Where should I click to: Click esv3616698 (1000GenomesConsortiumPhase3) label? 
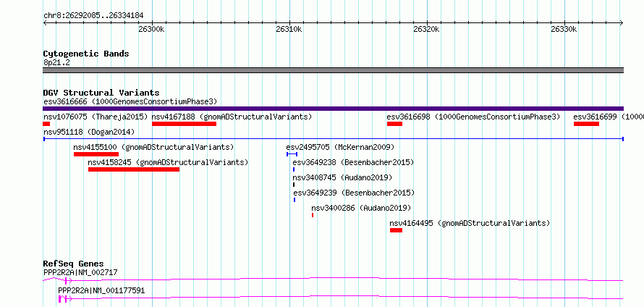point(473,117)
